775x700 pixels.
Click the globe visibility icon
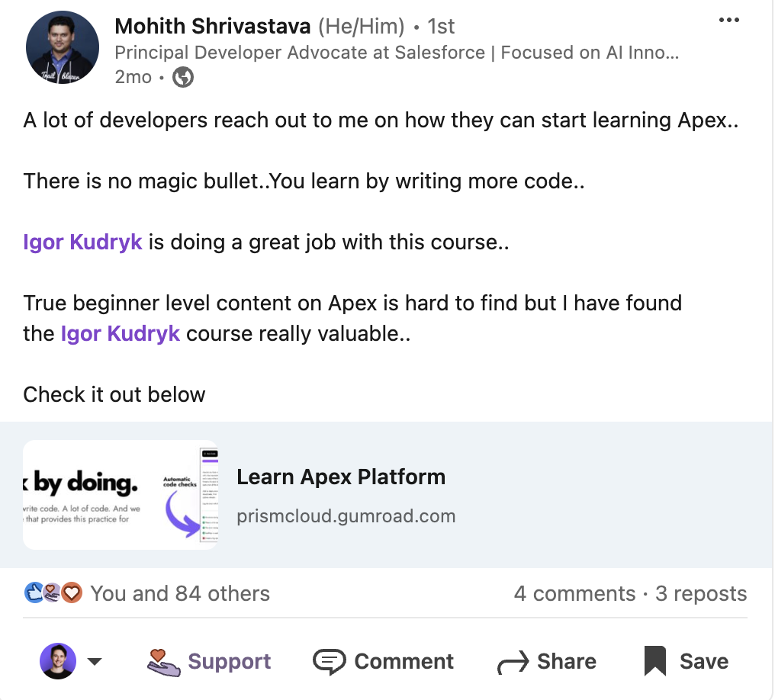[183, 77]
